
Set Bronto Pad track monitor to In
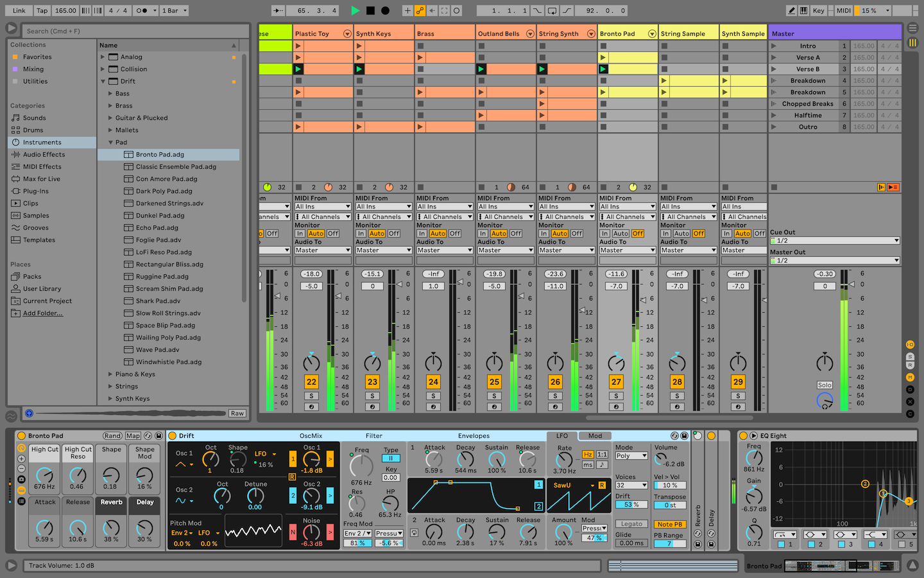point(604,234)
